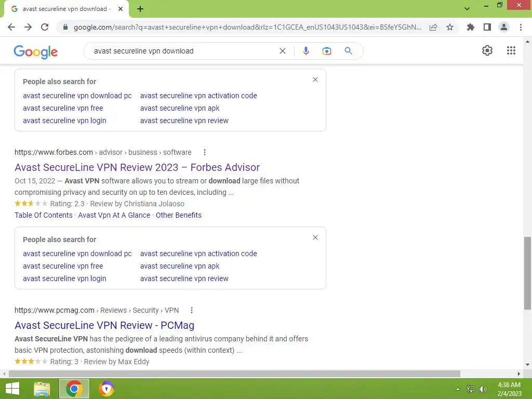Open the Google apps grid
Image resolution: width=532 pixels, height=399 pixels.
(x=511, y=50)
